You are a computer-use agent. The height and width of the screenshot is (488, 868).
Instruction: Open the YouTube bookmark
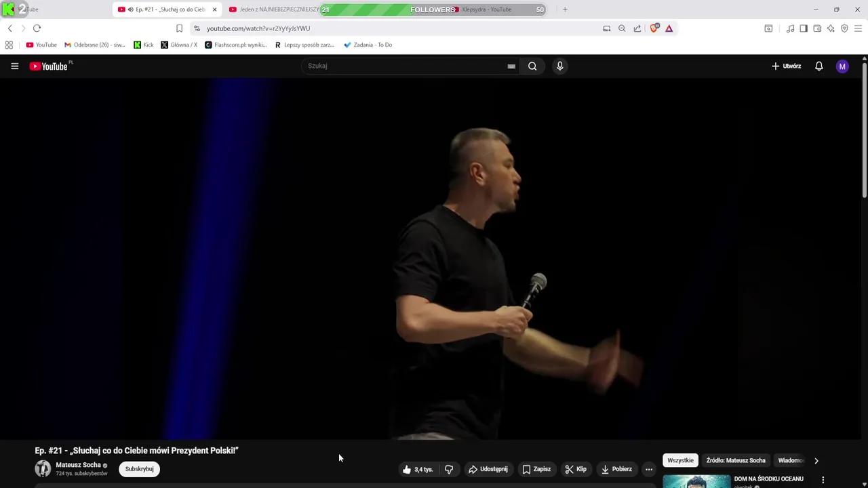click(41, 45)
